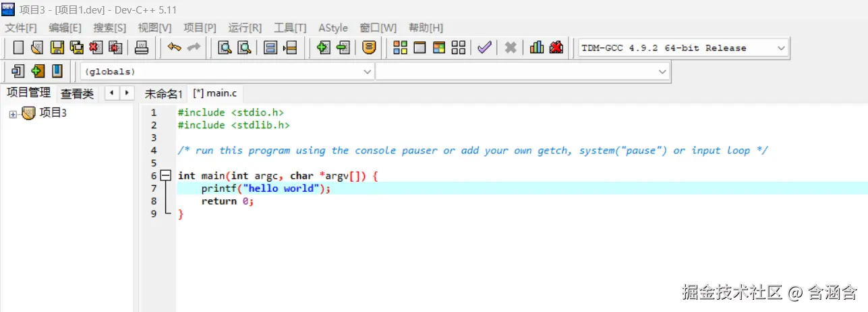
Task: Open the 编辑[E] menu
Action: tap(65, 28)
